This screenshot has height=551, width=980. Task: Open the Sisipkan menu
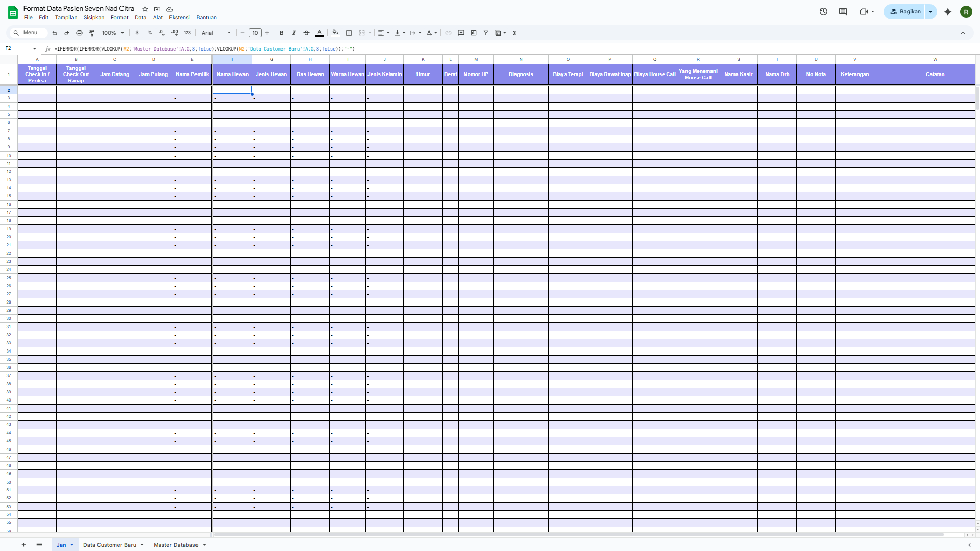tap(94, 17)
